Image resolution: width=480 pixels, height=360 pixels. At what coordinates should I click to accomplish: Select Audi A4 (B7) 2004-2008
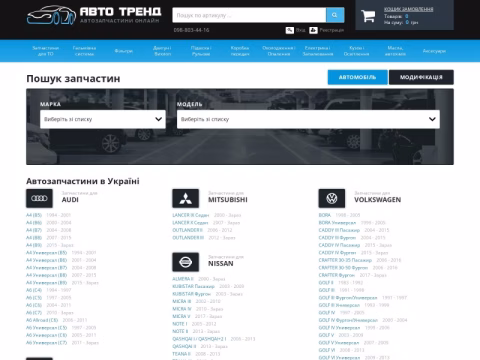[34, 230]
